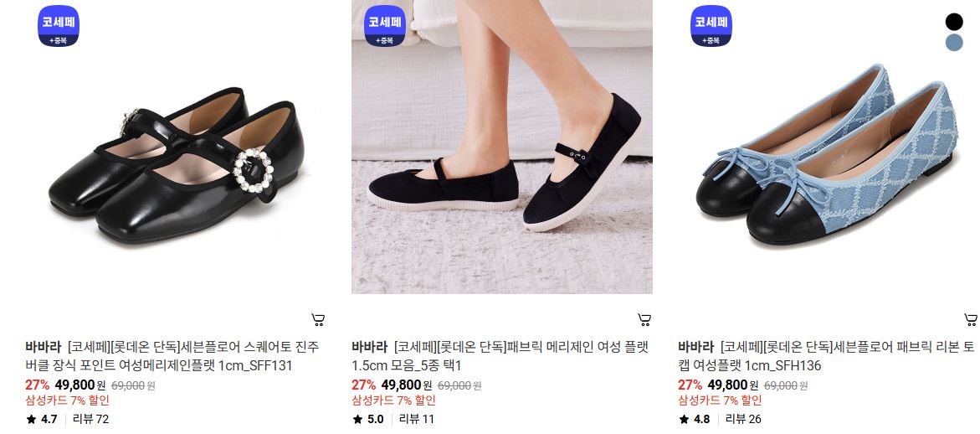Open product title ending SFF131

click(x=172, y=356)
